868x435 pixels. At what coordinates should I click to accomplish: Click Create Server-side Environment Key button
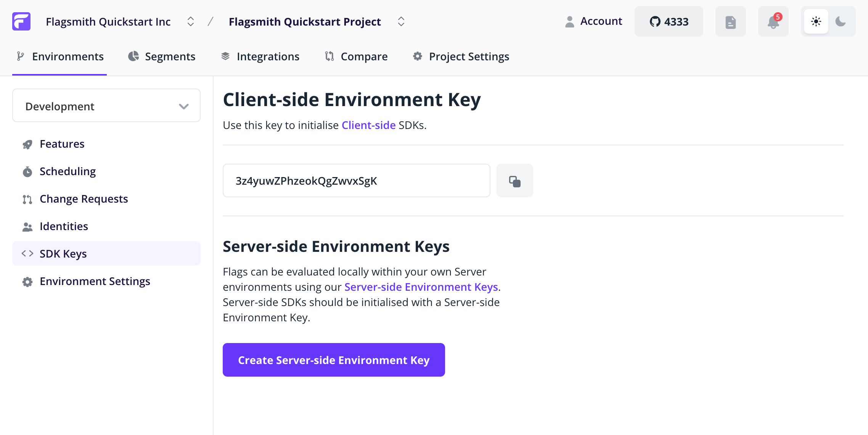tap(333, 359)
